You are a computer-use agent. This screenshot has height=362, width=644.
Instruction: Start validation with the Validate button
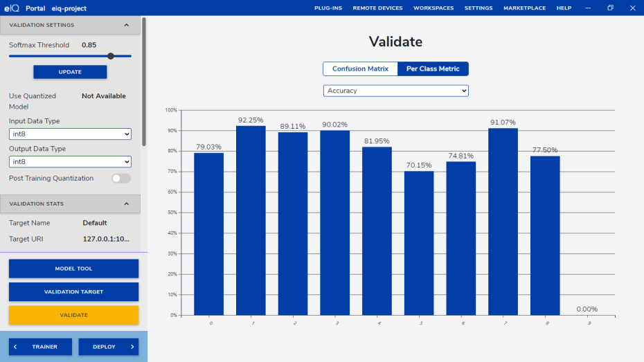pos(73,315)
